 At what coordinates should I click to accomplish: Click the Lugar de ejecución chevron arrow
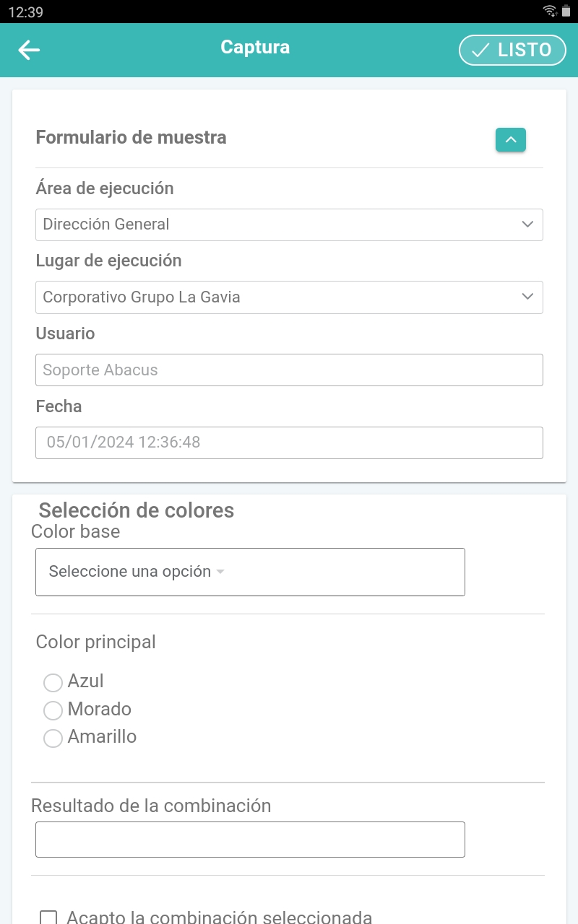point(527,297)
